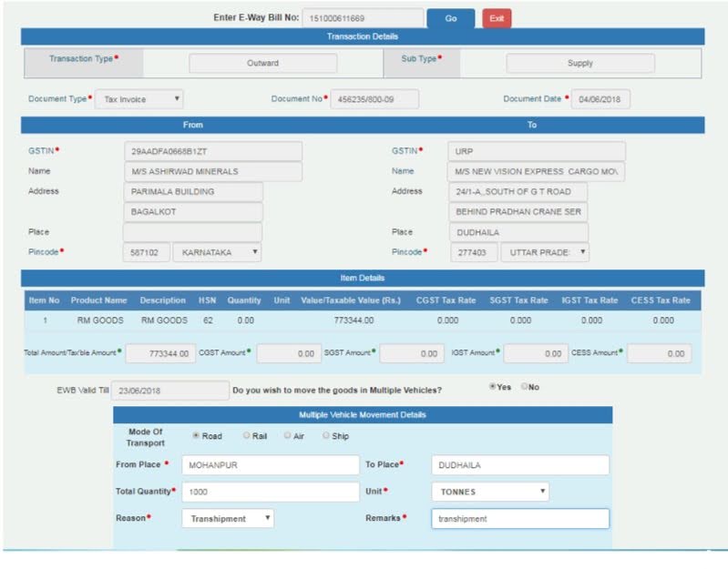This screenshot has height=569, width=728.
Task: Click the E-Way Bill number field
Action: coord(363,18)
